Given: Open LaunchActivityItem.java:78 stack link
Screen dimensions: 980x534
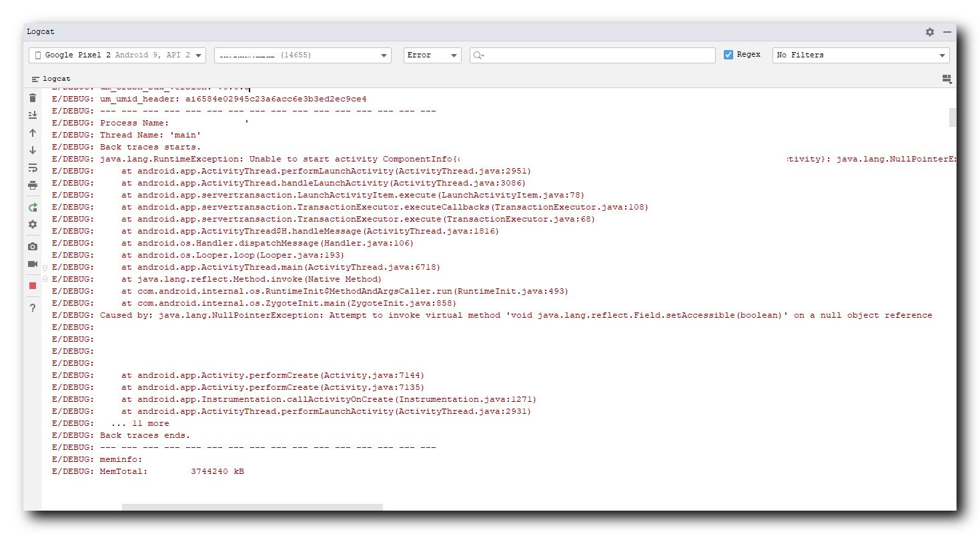Looking at the screenshot, I should pyautogui.click(x=510, y=195).
